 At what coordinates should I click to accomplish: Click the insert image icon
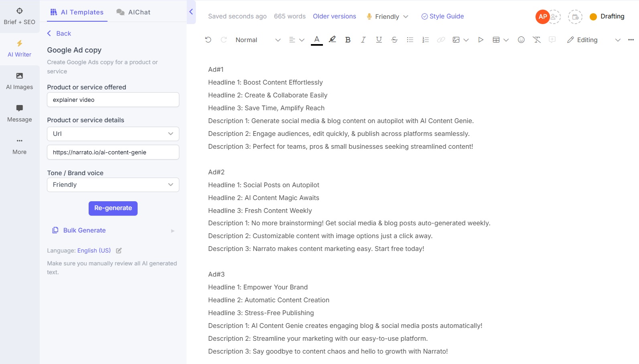coord(456,40)
